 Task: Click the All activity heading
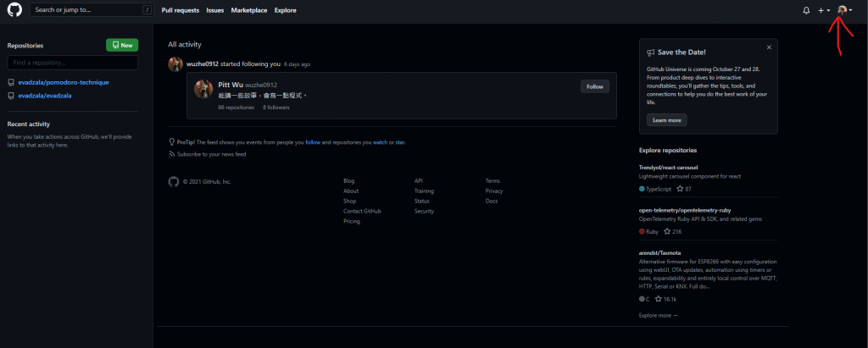pos(185,44)
